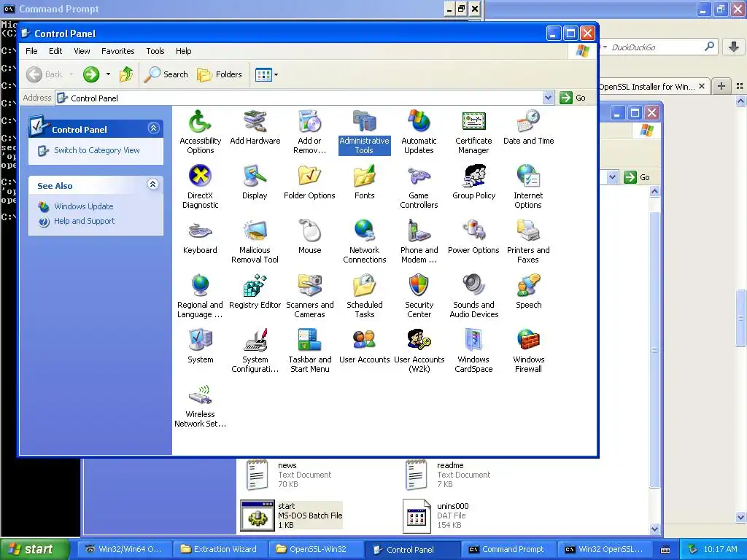Launch Malicious Removal Tool

(255, 242)
